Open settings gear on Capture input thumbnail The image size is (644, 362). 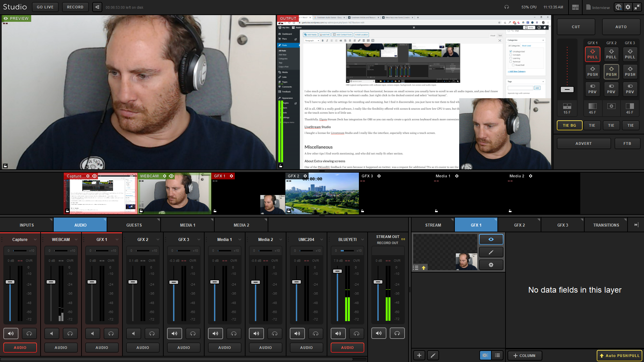click(x=88, y=176)
